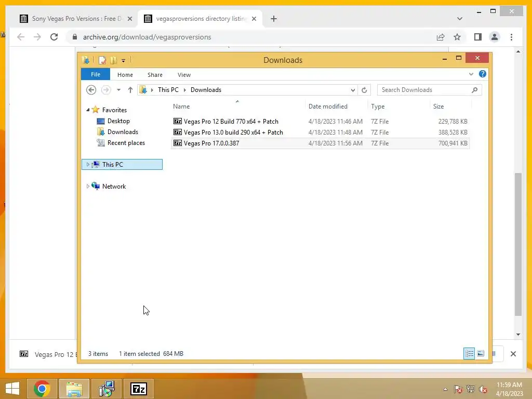Select Vegas Pro 13.0 build 290 x64 + Patch
The width and height of the screenshot is (532, 399).
coord(320,132)
